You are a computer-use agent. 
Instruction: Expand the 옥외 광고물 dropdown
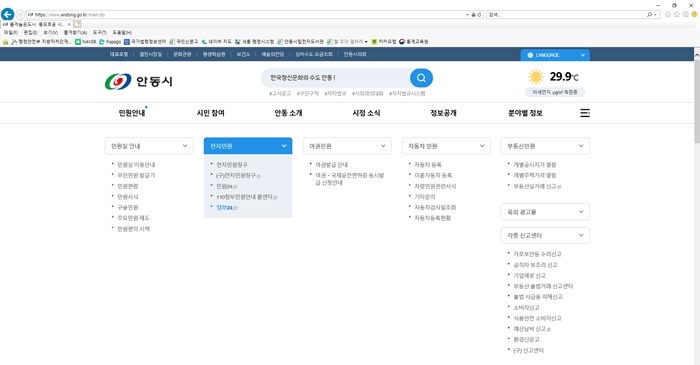545,212
